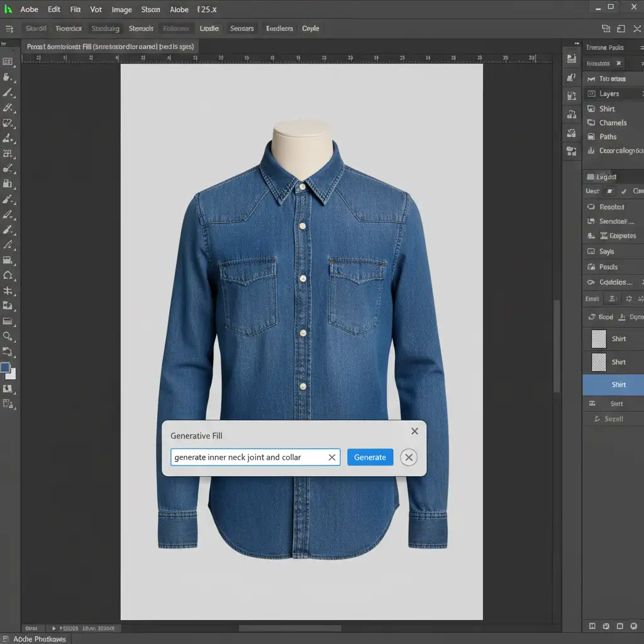
Task: Open the Erasuna Pasils panel menu
Action: (x=640, y=48)
